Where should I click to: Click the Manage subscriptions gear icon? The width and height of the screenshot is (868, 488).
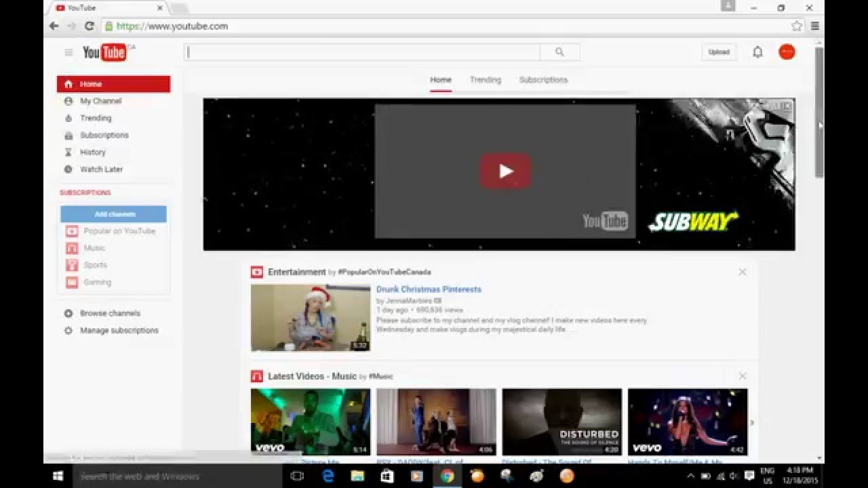[68, 330]
